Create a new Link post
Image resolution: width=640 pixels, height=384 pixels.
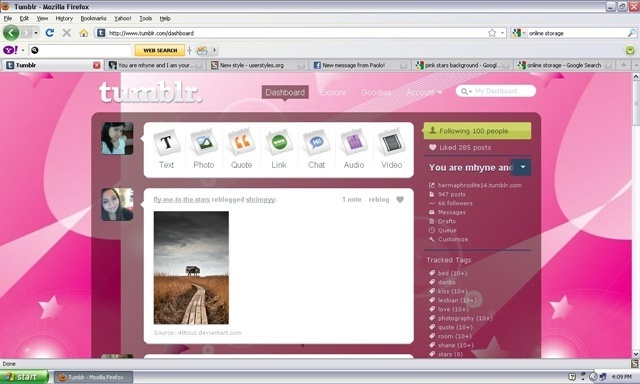coord(279,149)
